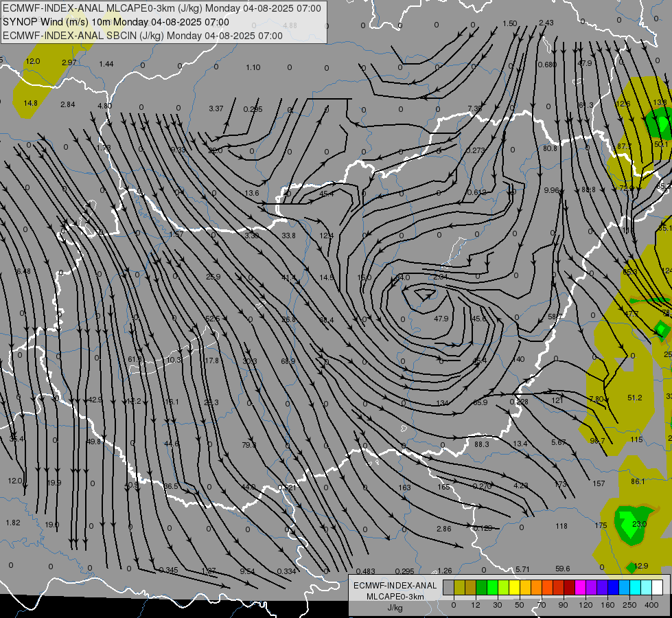This screenshot has width=672, height=618.
Task: Click the '134' map value
Action: (442, 402)
